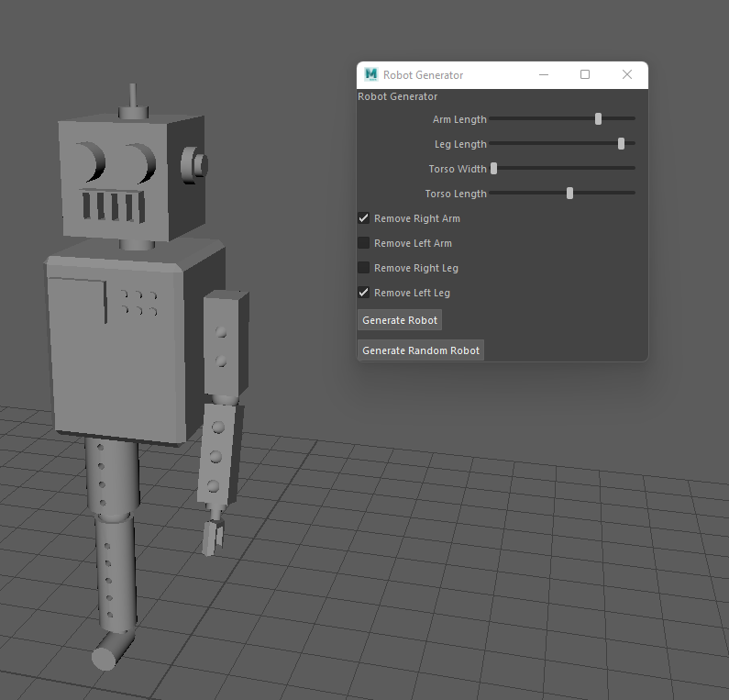
Task: Enable Remove Right Leg checkbox
Action: point(363,268)
